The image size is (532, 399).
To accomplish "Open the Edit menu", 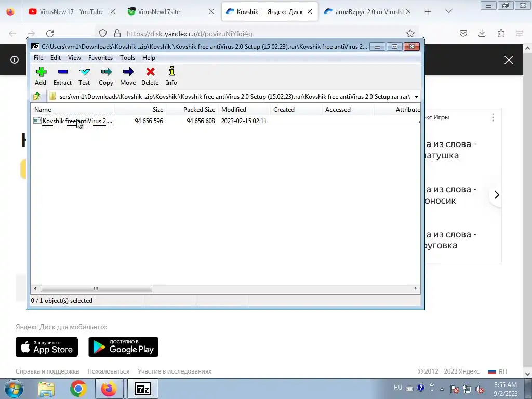I will pyautogui.click(x=56, y=58).
